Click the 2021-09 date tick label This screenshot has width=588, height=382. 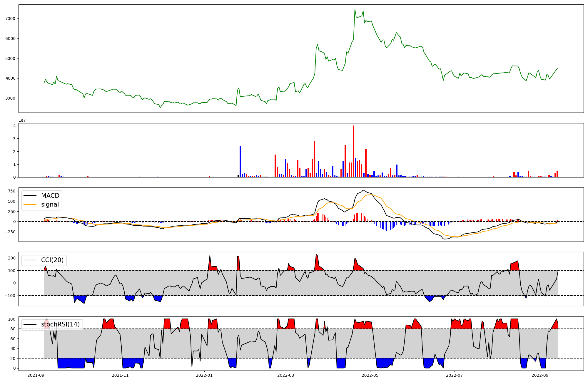(x=36, y=375)
